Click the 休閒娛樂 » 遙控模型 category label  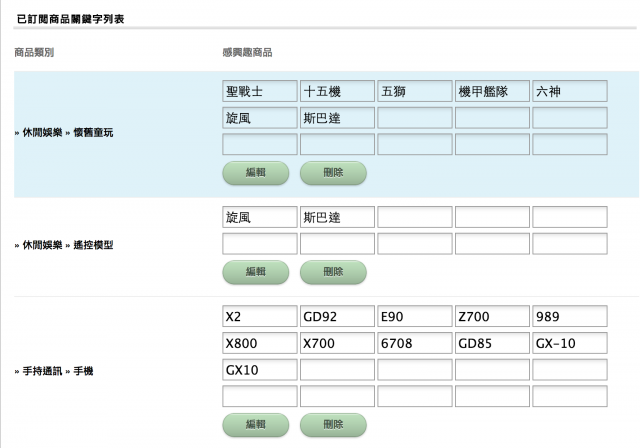(67, 245)
